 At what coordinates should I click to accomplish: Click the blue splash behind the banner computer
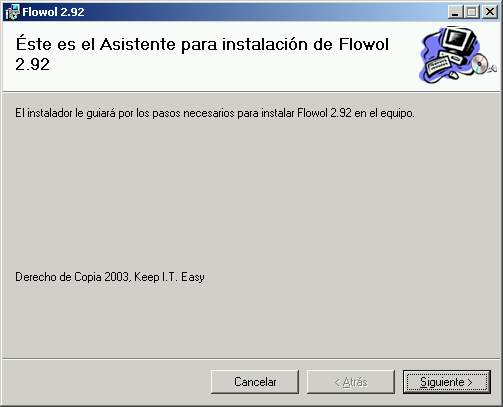coord(429,47)
